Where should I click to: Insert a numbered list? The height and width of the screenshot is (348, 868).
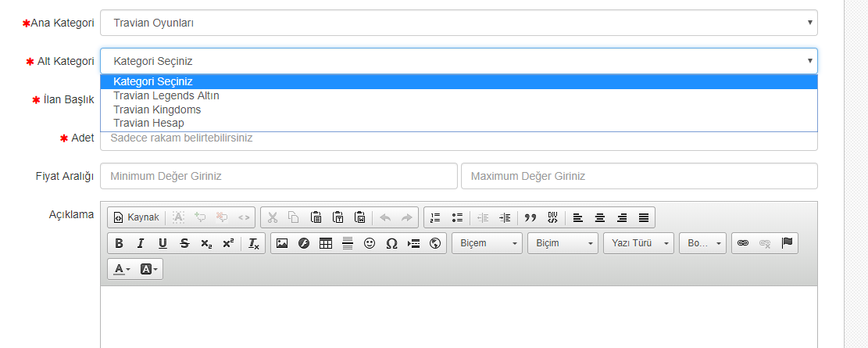(x=435, y=217)
